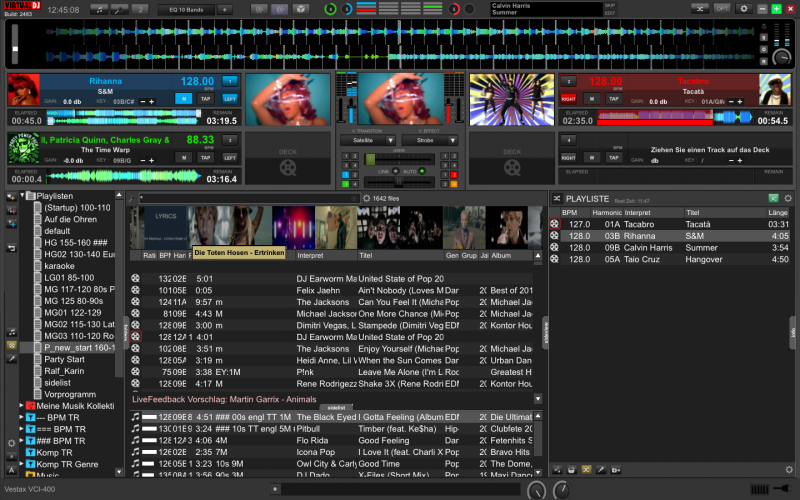800x500 pixels.
Task: Click the reel icon on Taio Cruz Hangover row
Action: [x=554, y=259]
